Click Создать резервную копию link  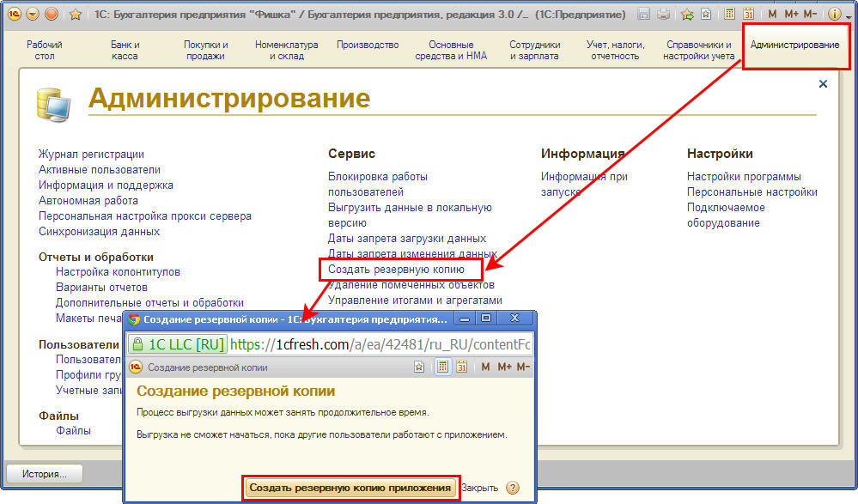click(396, 269)
